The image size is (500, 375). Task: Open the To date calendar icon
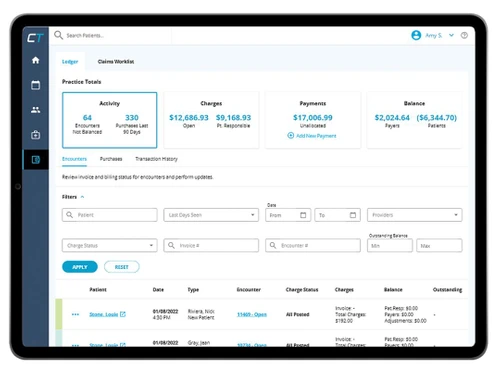point(353,215)
